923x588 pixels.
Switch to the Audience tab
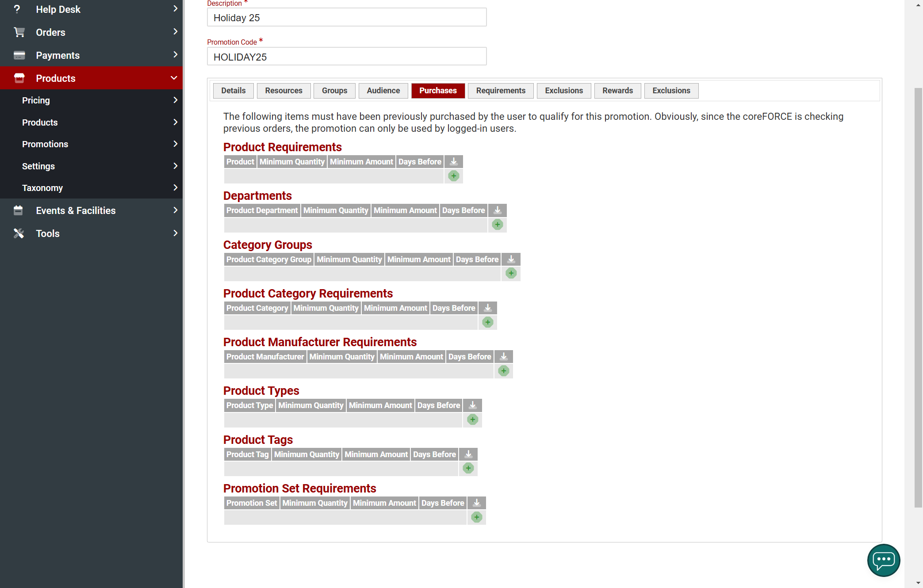383,91
